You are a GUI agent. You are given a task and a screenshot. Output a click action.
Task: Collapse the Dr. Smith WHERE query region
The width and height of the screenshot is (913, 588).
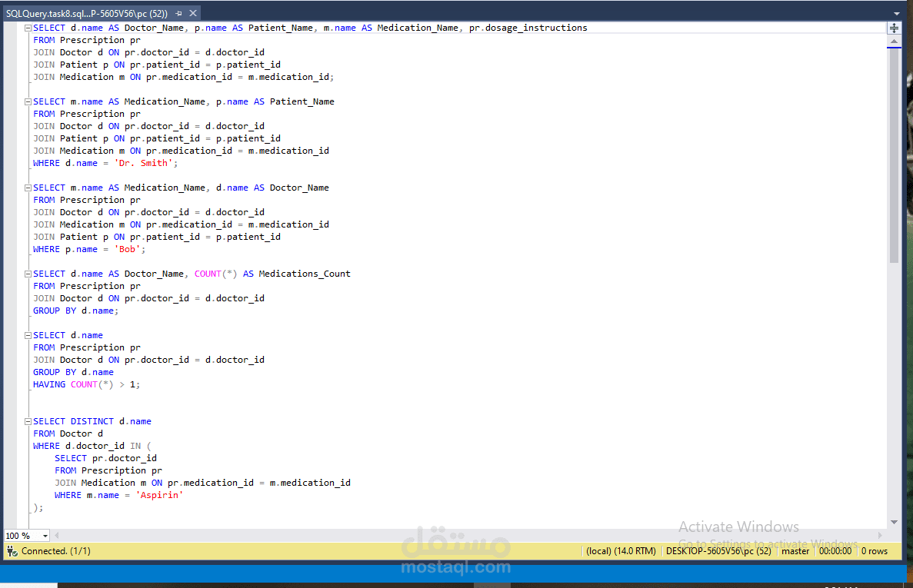coord(26,101)
